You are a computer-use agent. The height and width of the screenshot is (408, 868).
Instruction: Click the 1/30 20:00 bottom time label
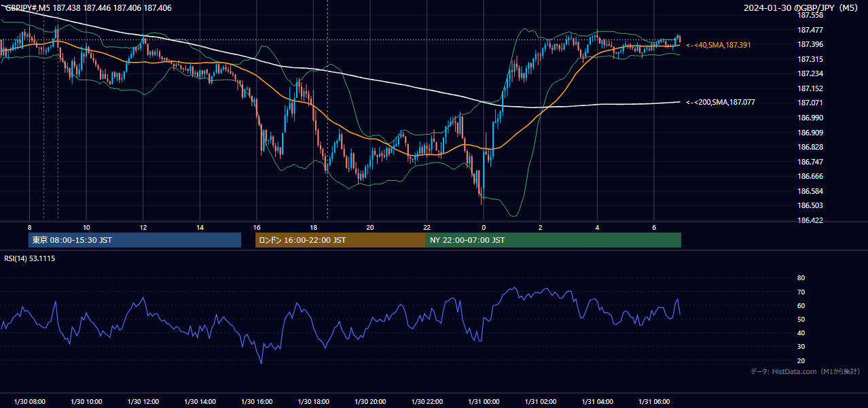370,402
